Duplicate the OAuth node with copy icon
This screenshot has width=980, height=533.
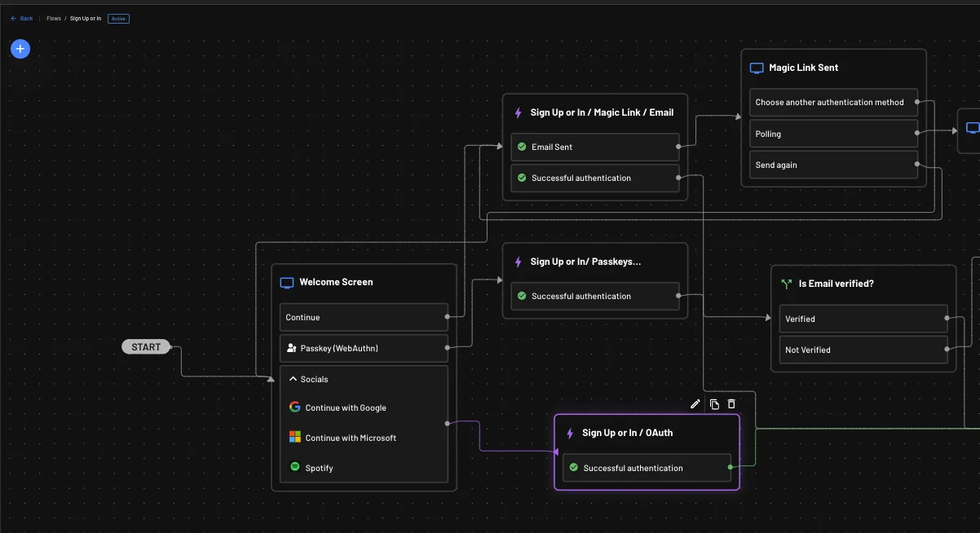714,403
